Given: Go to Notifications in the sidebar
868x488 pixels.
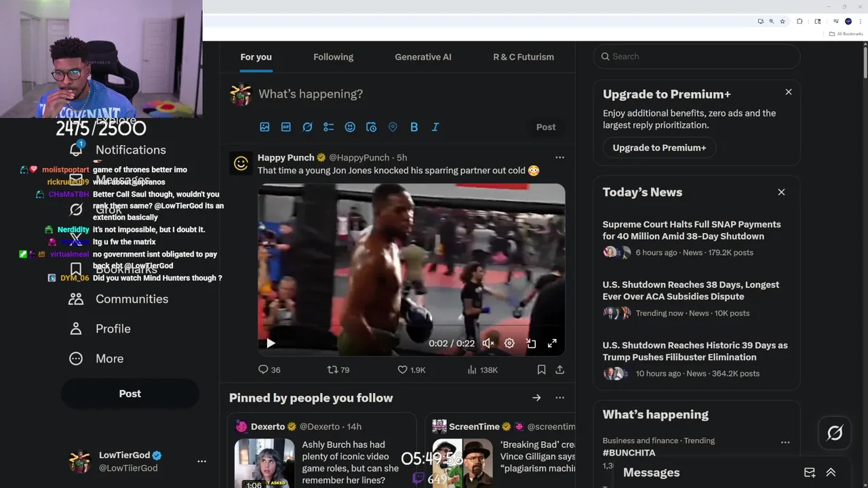Looking at the screenshot, I should coord(118,150).
